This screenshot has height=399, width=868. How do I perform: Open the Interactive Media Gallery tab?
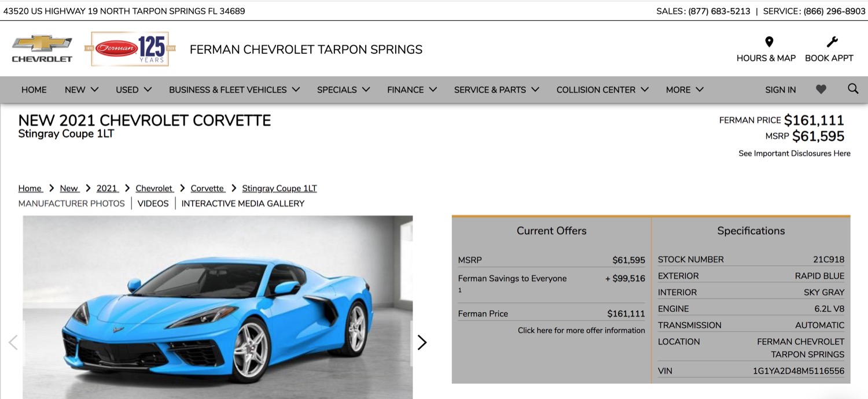click(x=242, y=204)
